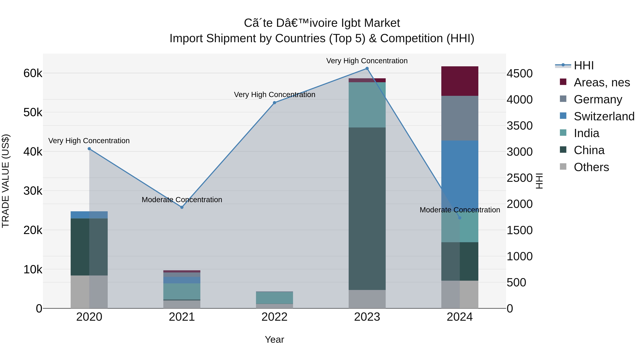Toggle the China legend entry
The image size is (644, 362).
[x=582, y=150]
